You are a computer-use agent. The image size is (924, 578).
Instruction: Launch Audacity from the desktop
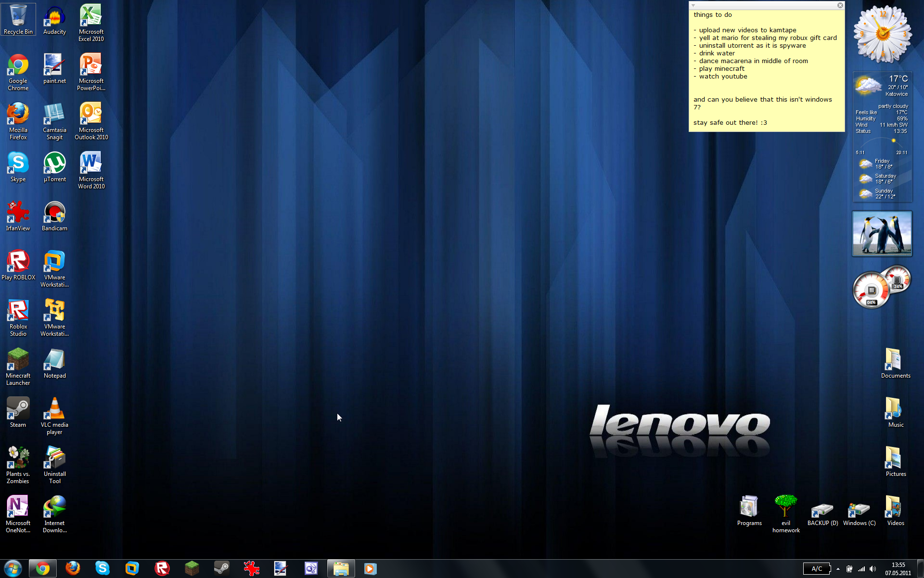54,19
